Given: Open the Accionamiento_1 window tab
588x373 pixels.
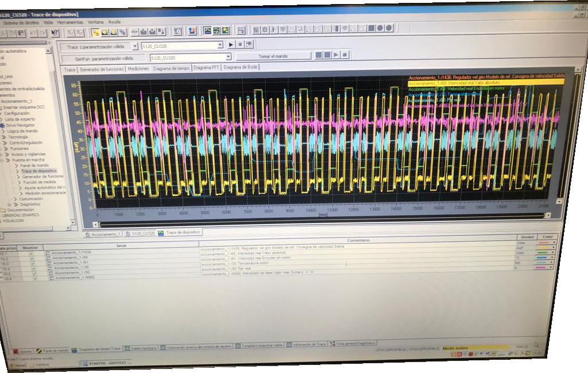Looking at the screenshot, I should tap(103, 234).
